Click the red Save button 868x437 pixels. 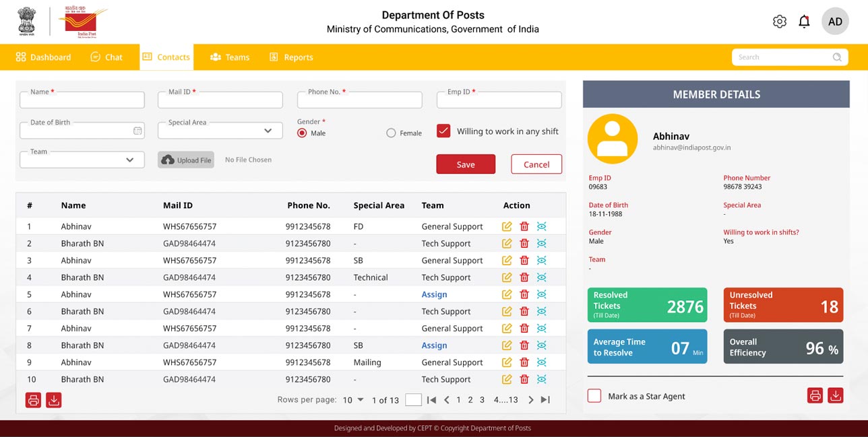click(x=466, y=164)
